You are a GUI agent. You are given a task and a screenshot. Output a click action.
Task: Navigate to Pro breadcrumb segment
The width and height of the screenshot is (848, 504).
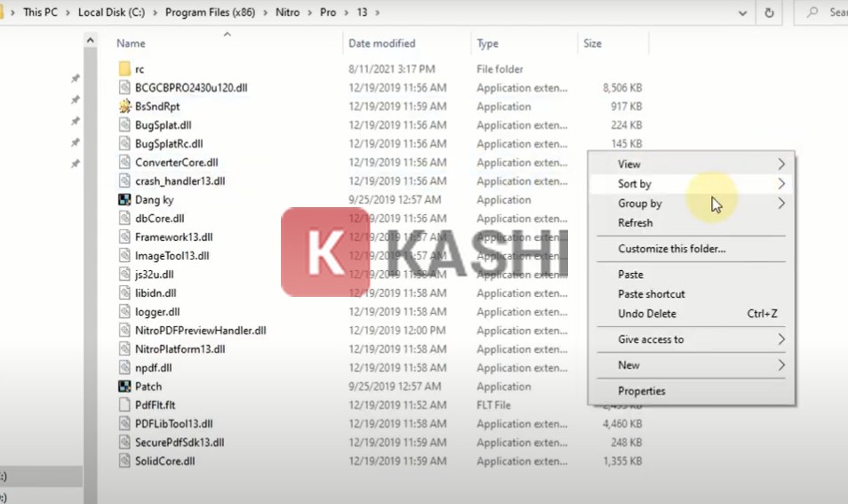pyautogui.click(x=328, y=12)
